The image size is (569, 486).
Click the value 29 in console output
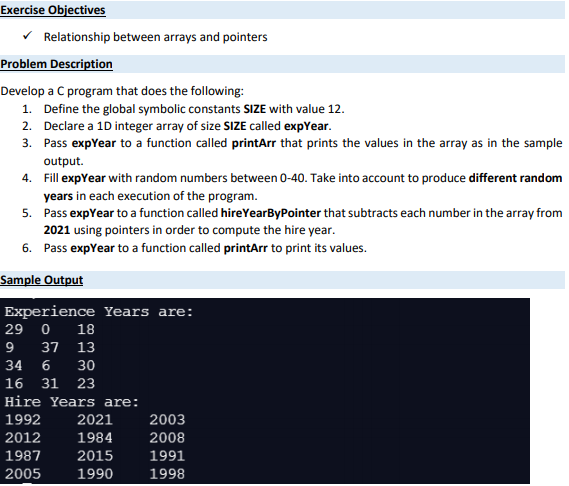point(14,329)
